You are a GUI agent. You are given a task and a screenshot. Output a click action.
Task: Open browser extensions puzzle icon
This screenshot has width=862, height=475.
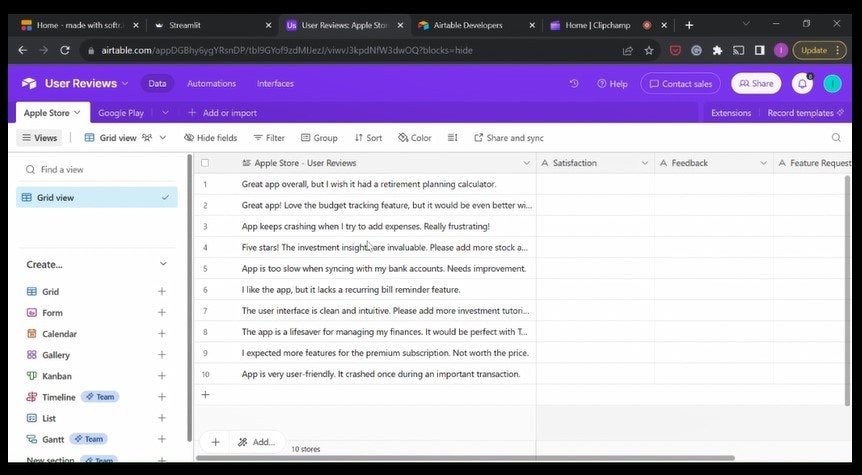pos(717,51)
